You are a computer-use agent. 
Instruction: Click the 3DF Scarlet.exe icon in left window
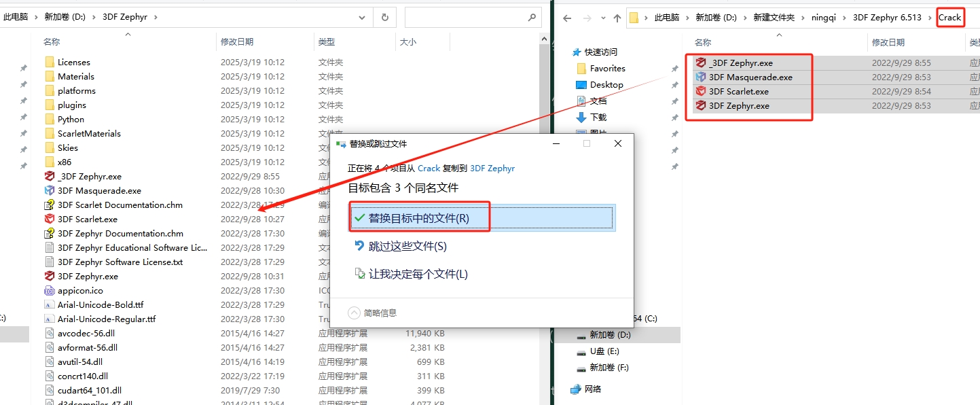click(49, 219)
